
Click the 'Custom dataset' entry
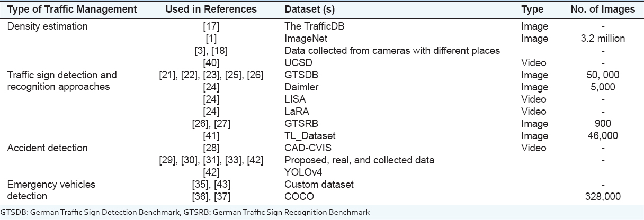tap(319, 185)
